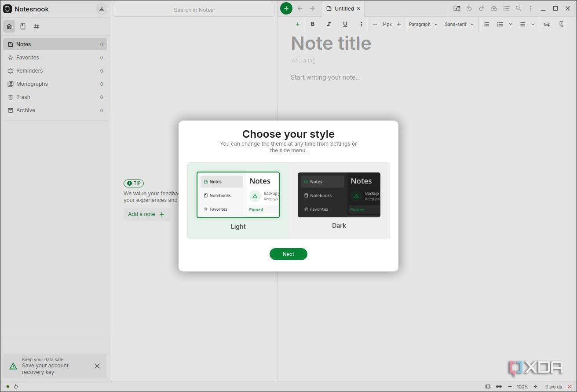Toggle the editor layout icon in the status bar
577x392 pixels.
pyautogui.click(x=488, y=387)
